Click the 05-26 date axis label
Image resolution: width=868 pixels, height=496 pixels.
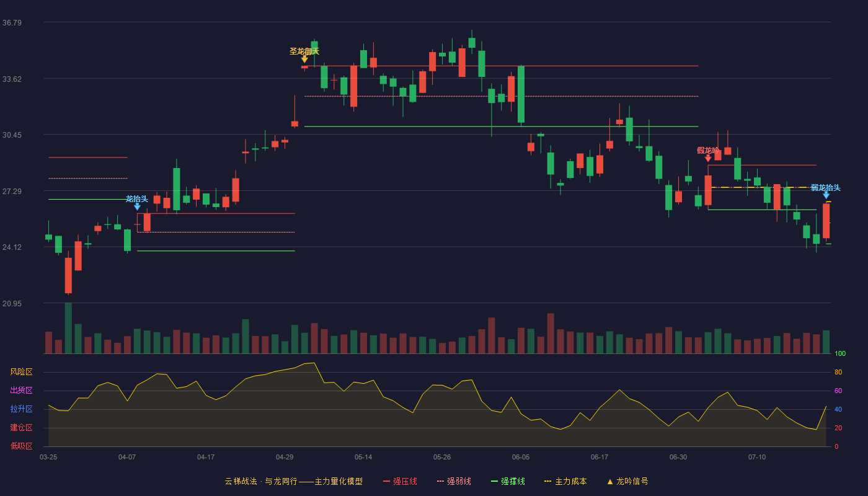tap(442, 457)
